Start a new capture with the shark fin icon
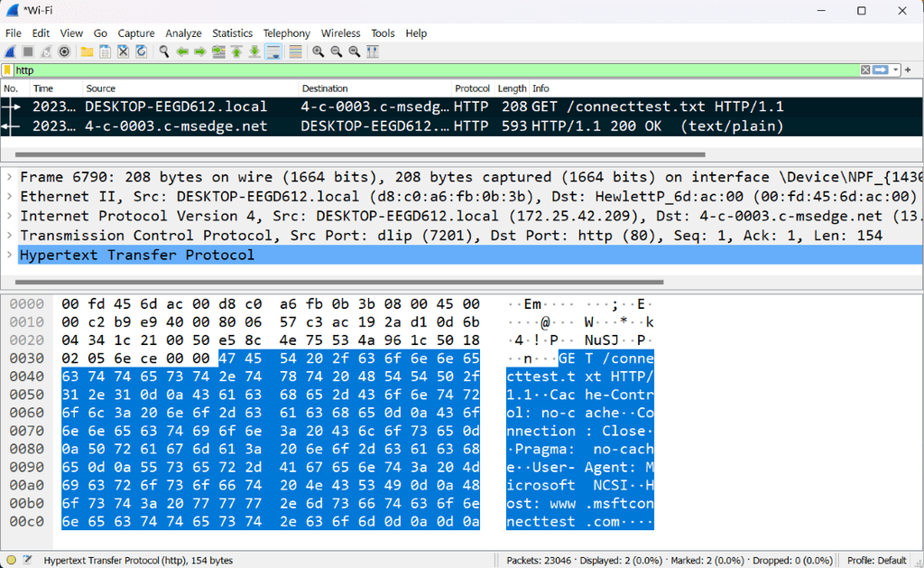 tap(10, 51)
